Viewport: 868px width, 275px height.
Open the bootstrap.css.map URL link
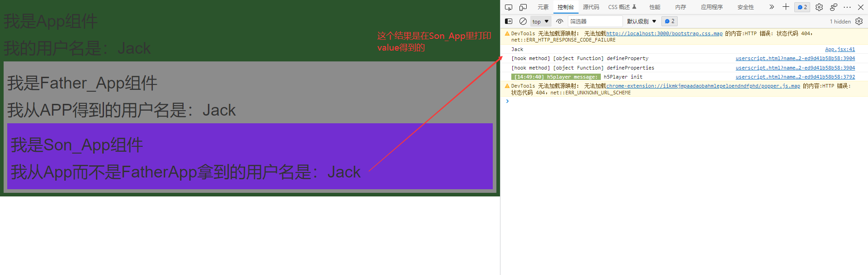[x=664, y=33]
